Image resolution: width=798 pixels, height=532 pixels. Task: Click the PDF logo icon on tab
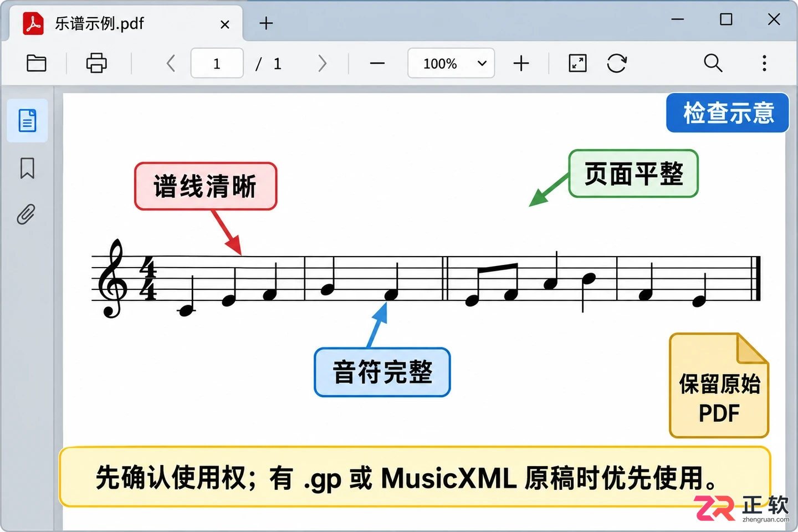pos(33,23)
